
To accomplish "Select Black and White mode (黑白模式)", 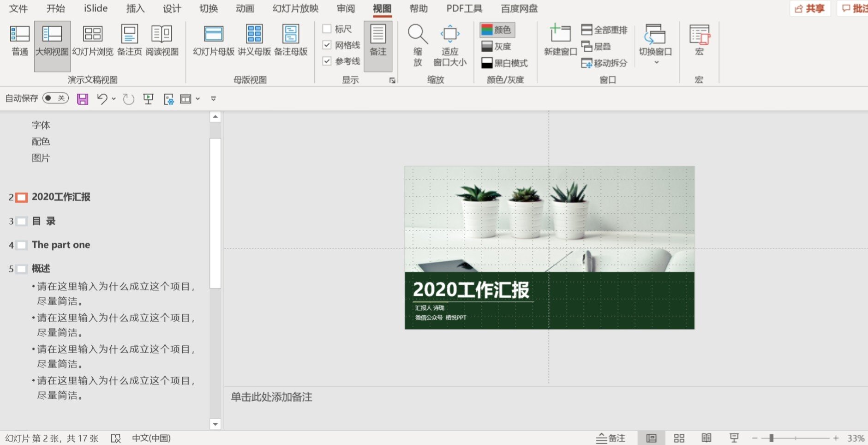I will (504, 63).
